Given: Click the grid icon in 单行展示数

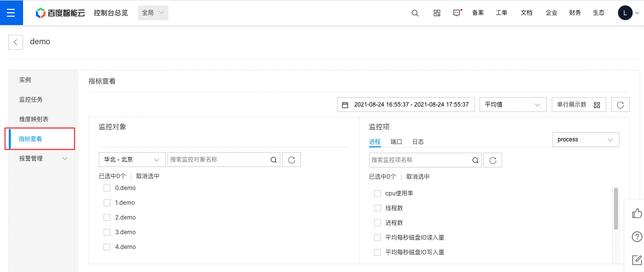Looking at the screenshot, I should tap(597, 105).
